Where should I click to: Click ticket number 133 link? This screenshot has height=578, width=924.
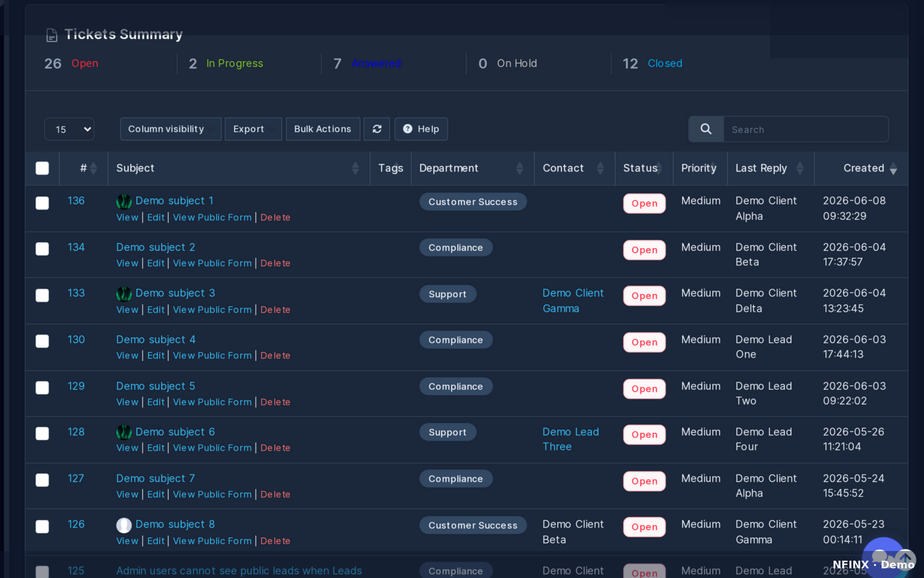point(76,293)
